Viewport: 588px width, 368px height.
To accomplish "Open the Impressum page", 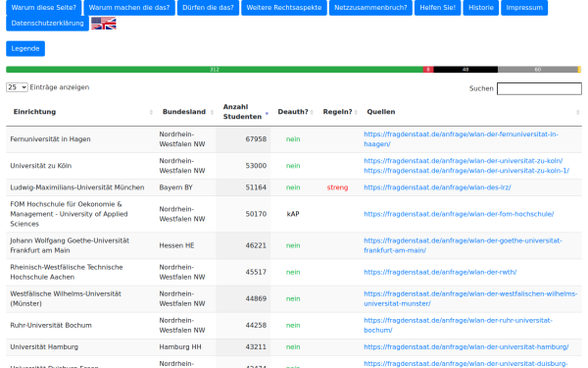I will tap(524, 8).
